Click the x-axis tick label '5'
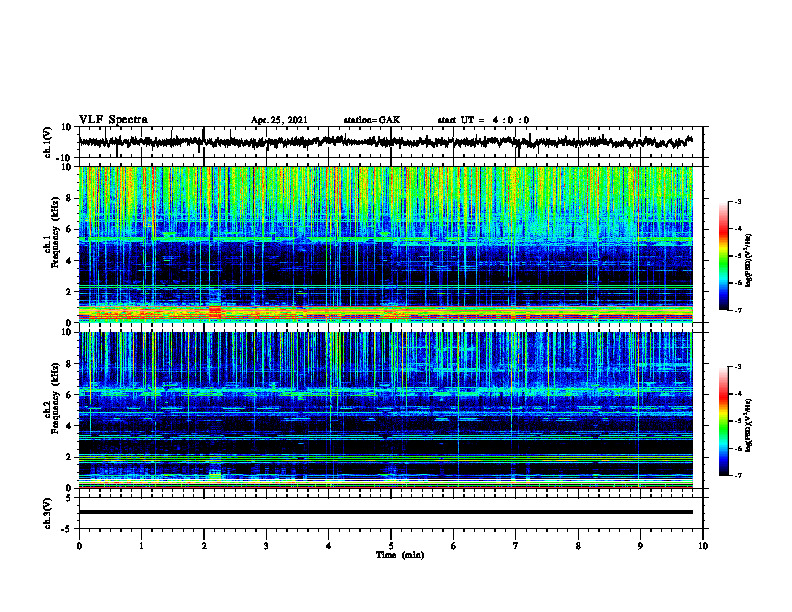The width and height of the screenshot is (792, 612). coord(391,546)
